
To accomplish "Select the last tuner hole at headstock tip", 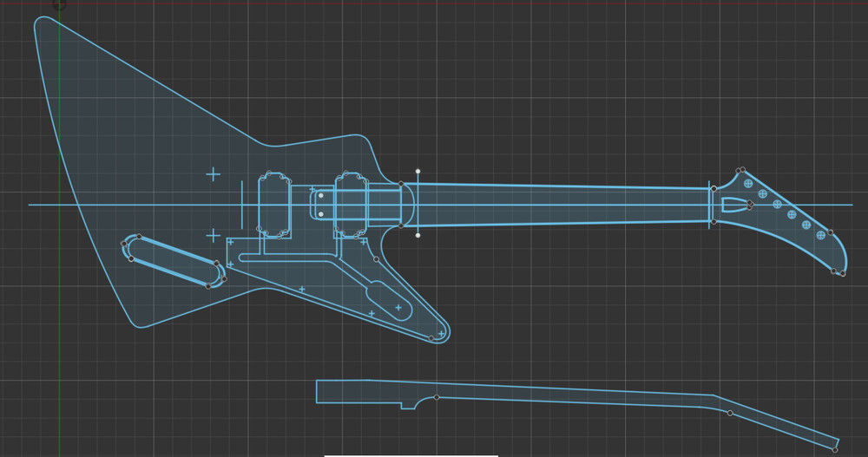I will click(820, 235).
